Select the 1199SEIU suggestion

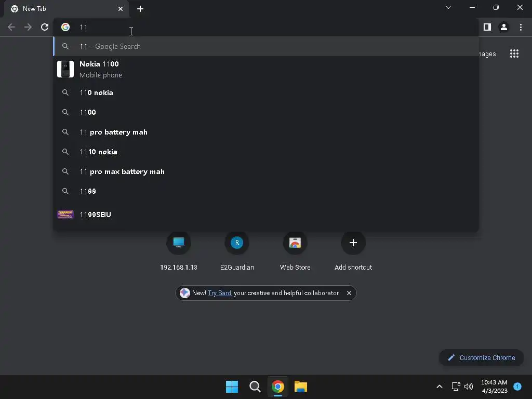click(x=266, y=215)
